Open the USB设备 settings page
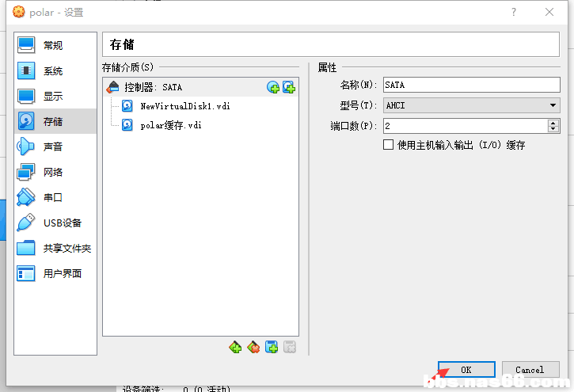The image size is (574, 392). point(55,223)
